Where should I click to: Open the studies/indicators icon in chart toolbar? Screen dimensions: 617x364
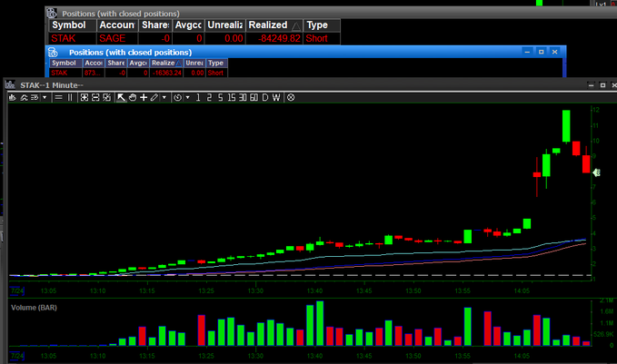pyautogui.click(x=24, y=97)
